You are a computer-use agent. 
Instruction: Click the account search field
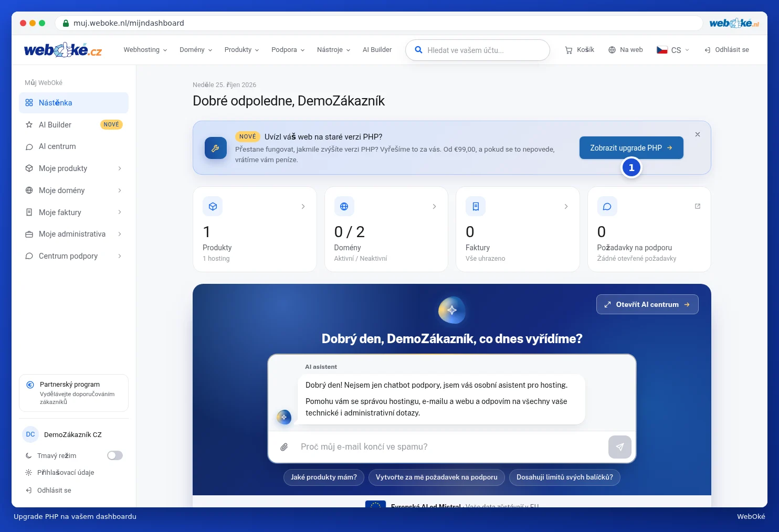[478, 50]
